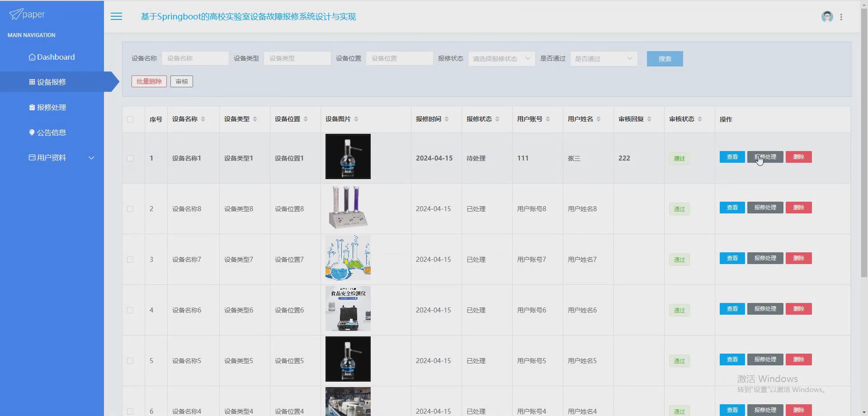Click 删除 for row 设备名称8
This screenshot has height=416, width=868.
click(x=799, y=208)
